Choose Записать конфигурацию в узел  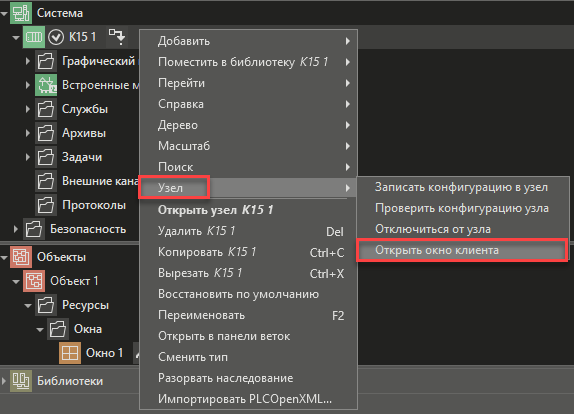[463, 187]
